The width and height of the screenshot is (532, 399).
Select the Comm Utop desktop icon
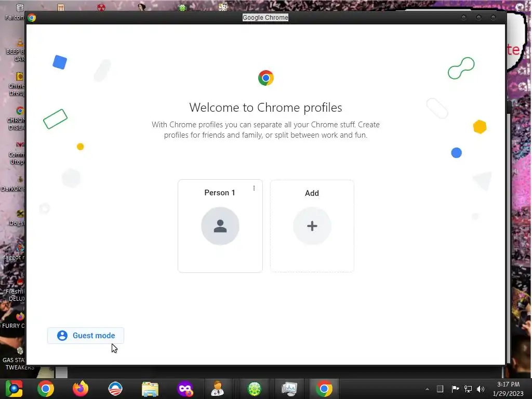[x=17, y=153]
